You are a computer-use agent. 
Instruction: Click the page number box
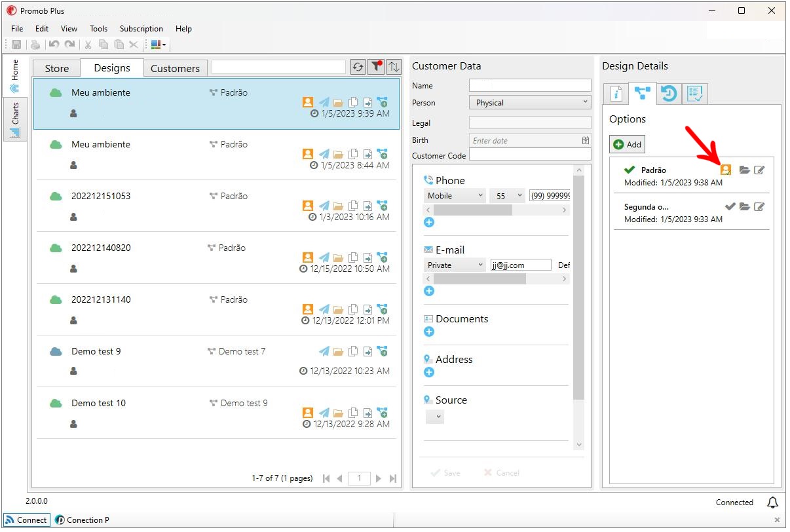tap(359, 478)
